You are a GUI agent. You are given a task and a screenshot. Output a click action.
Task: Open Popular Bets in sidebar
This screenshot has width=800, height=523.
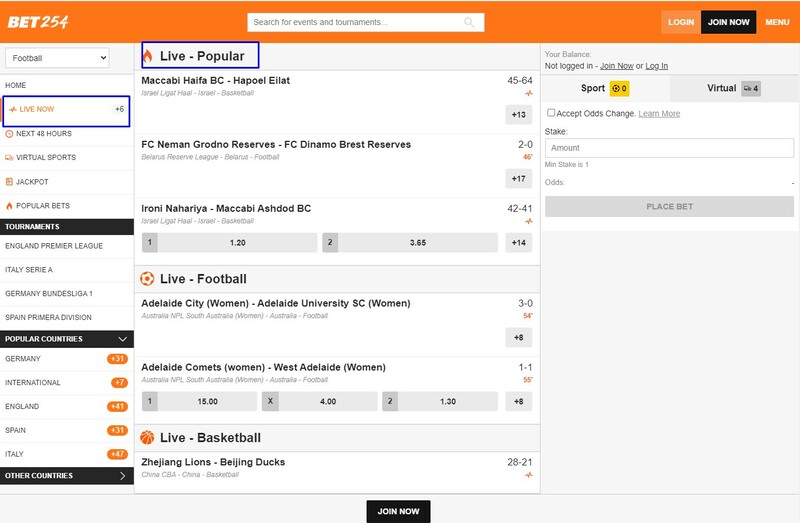tap(67, 206)
